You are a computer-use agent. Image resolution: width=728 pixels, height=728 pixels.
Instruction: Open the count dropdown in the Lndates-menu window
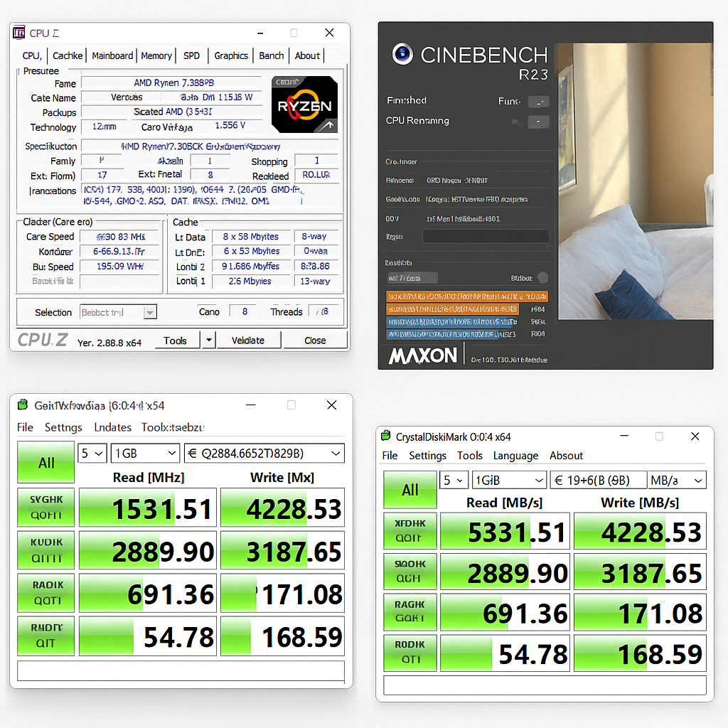click(x=92, y=453)
